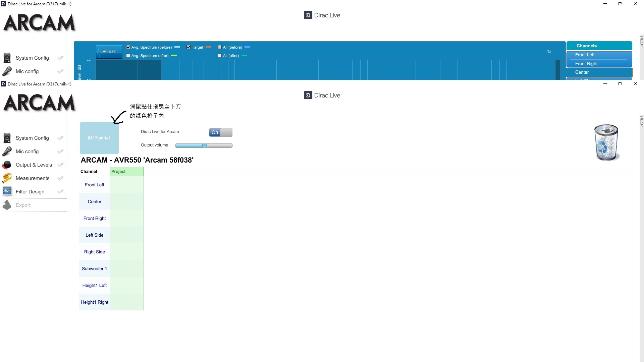Click the Channels panel header
Image resolution: width=644 pixels, height=362 pixels.
[599, 46]
